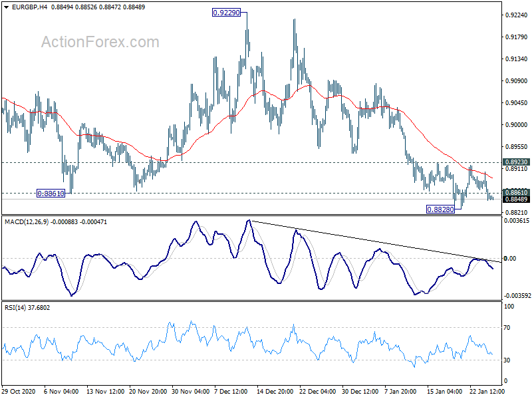Select the 14 Dec 20:00 time label
Viewport: 532px width, 399px height.
pyautogui.click(x=275, y=392)
